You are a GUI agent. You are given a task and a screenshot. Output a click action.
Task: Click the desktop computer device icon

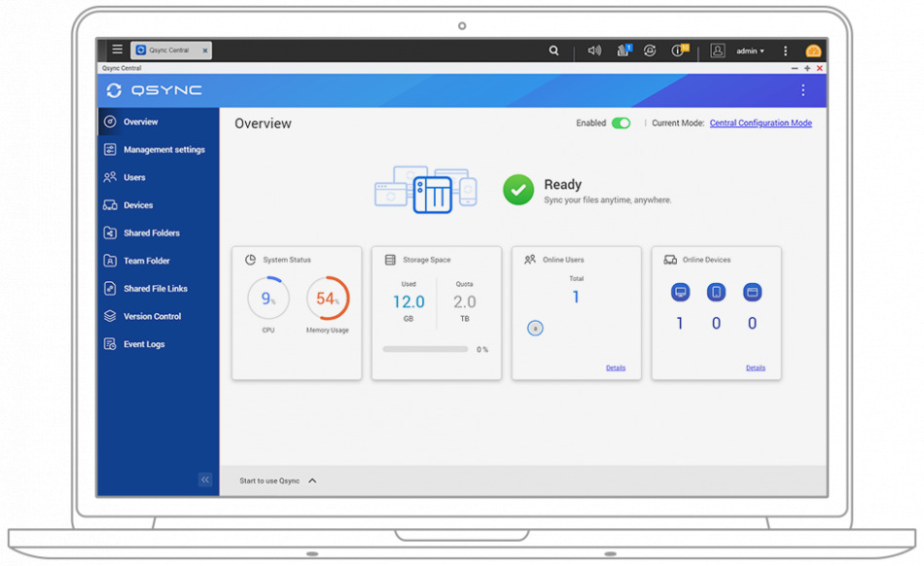click(x=680, y=292)
